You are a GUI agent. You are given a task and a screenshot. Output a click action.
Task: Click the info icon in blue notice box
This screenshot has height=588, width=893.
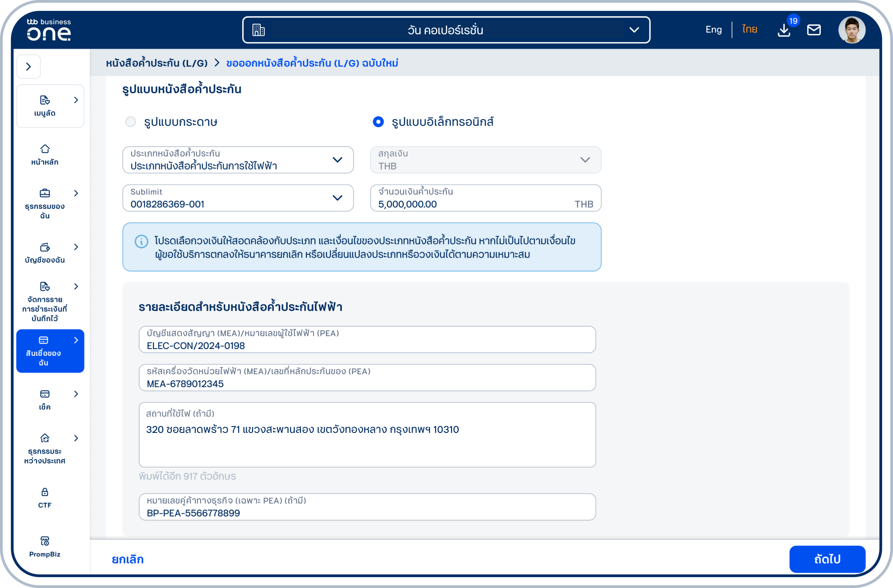point(141,242)
